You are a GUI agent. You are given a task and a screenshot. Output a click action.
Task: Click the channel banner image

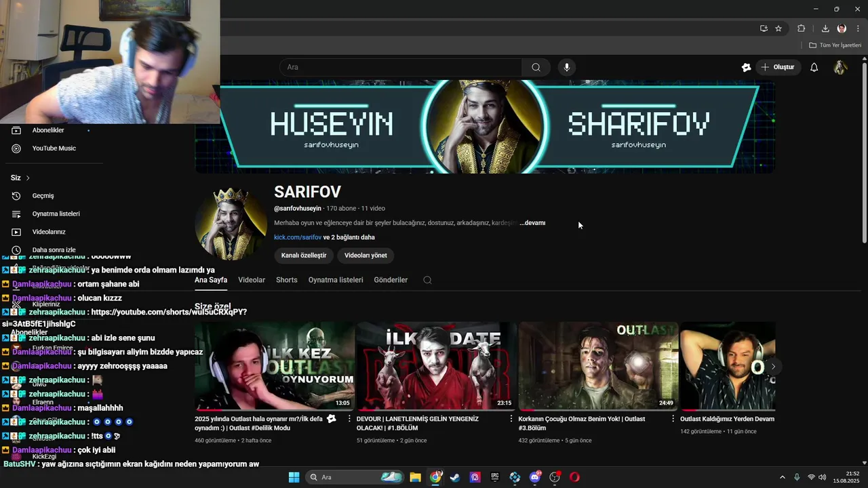485,127
